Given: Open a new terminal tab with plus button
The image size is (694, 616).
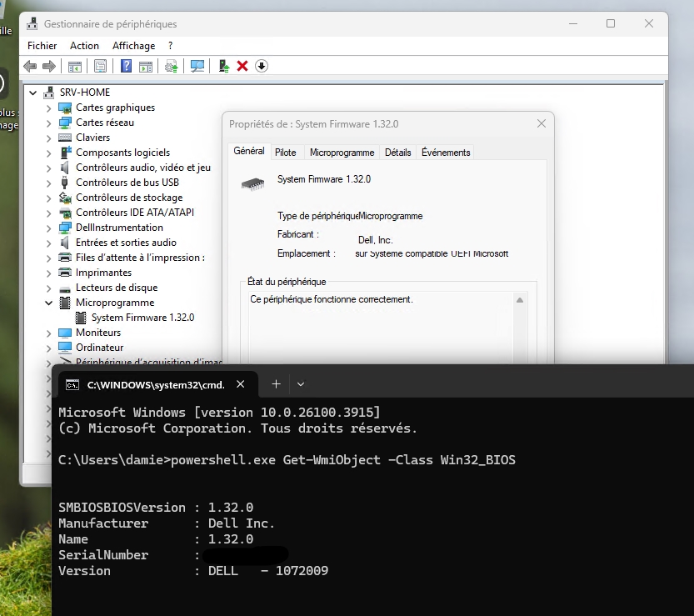Looking at the screenshot, I should (x=276, y=384).
